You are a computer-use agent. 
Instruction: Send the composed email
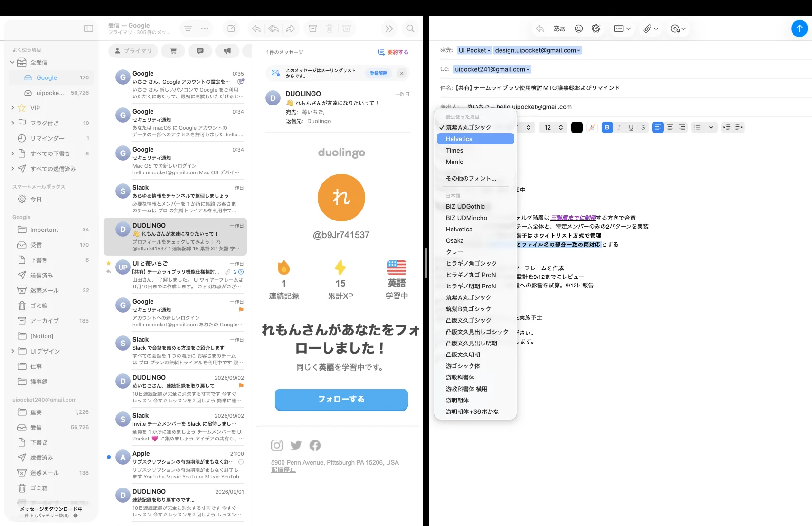click(x=799, y=29)
